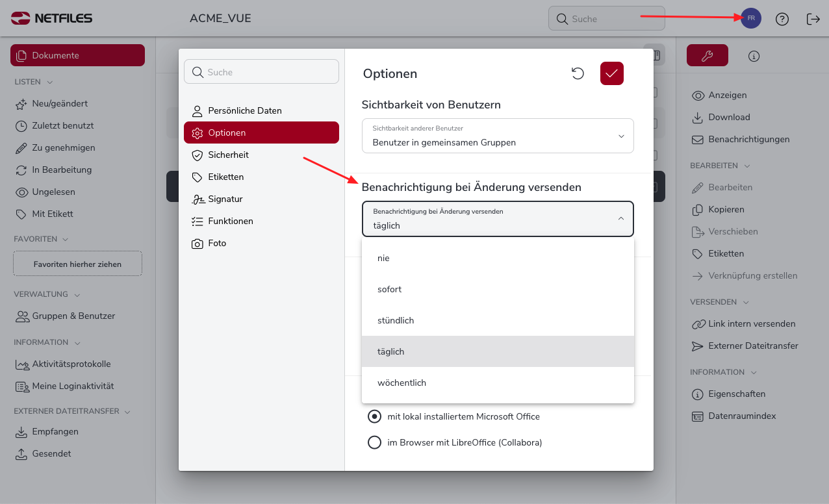The width and height of the screenshot is (829, 504).
Task: Select "im Browser mit LibreOffice (Collabora)" radio
Action: click(x=374, y=443)
